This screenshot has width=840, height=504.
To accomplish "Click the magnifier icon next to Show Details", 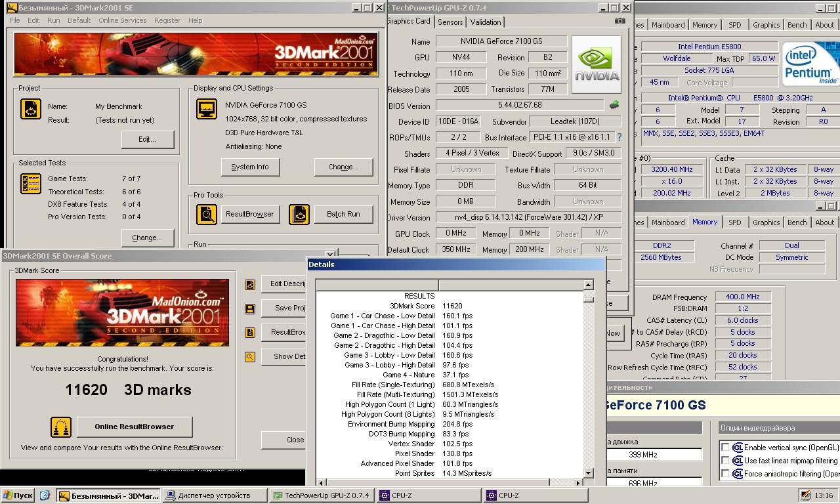I will pos(250,357).
